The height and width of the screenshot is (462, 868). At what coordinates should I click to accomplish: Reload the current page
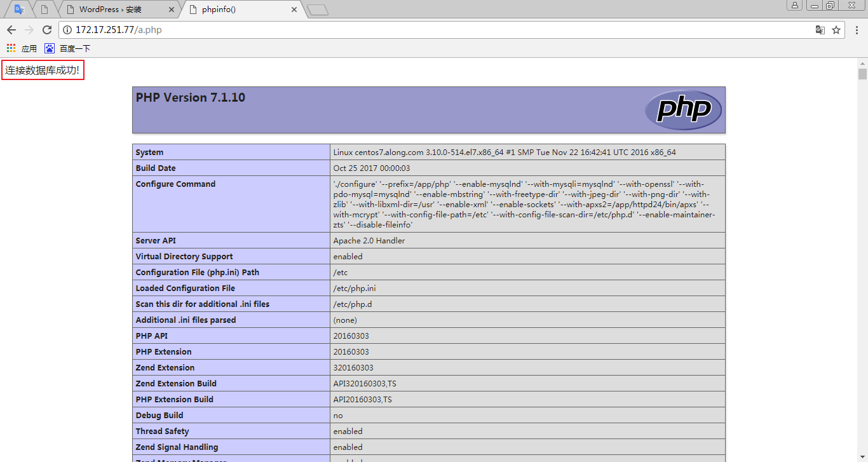[46, 29]
